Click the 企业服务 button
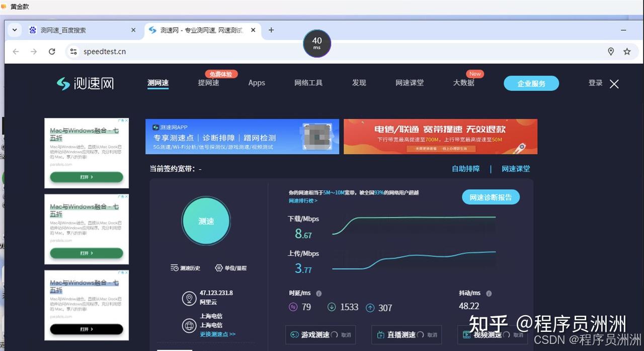644x351 pixels. (531, 83)
